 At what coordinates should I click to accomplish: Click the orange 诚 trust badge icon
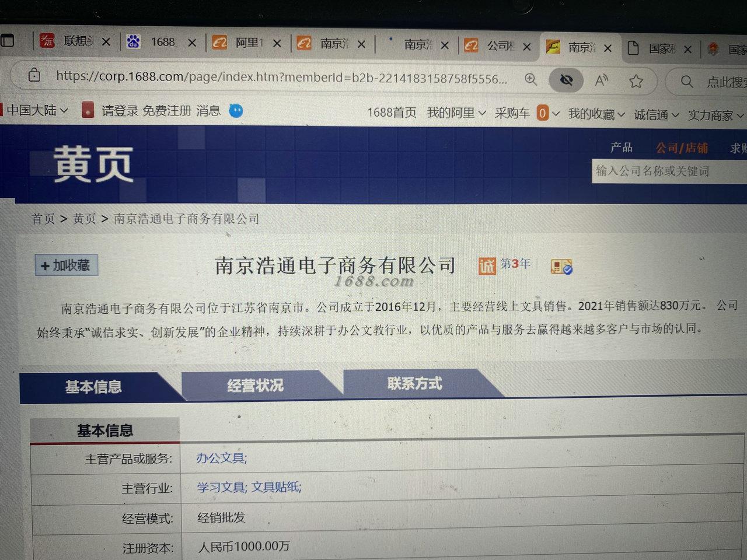(x=487, y=265)
